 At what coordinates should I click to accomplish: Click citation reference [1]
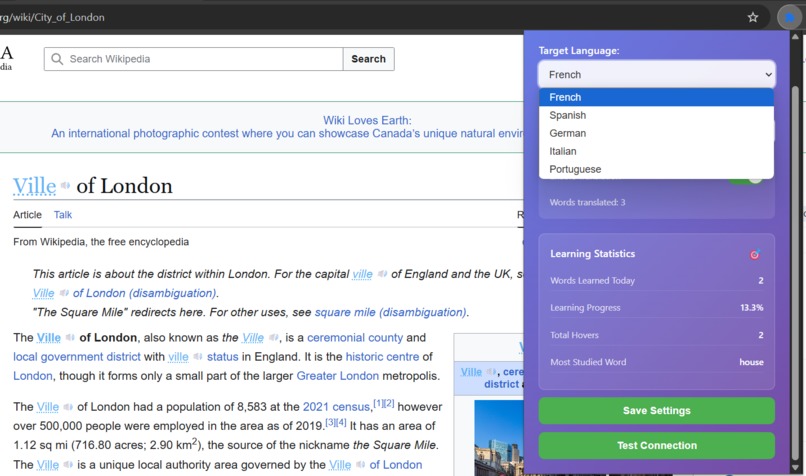378,403
